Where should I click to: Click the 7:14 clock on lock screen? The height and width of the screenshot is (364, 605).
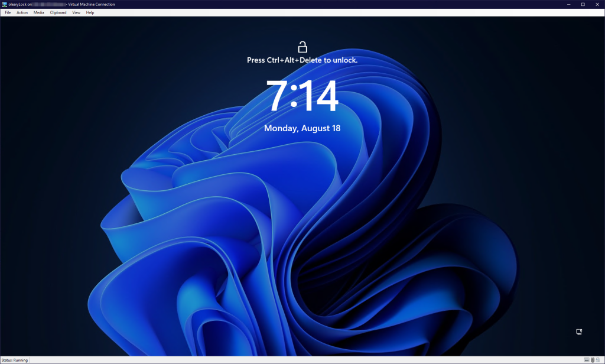click(x=302, y=96)
